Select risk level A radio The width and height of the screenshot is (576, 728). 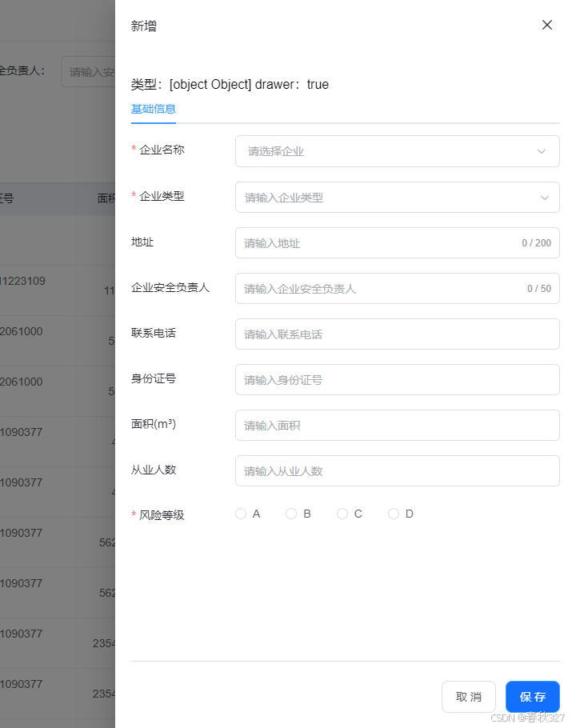pos(241,514)
